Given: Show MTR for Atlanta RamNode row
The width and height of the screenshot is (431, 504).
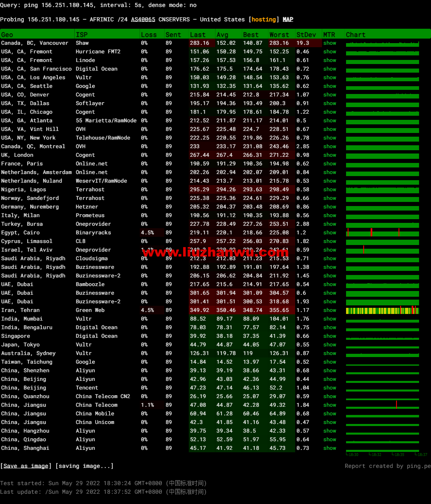Looking at the screenshot, I should [x=330, y=121].
